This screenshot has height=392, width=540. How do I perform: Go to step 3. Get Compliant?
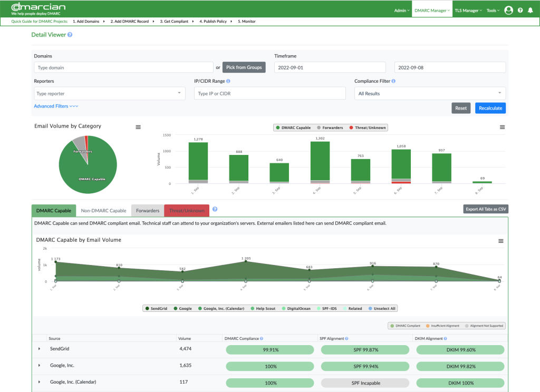pos(174,21)
